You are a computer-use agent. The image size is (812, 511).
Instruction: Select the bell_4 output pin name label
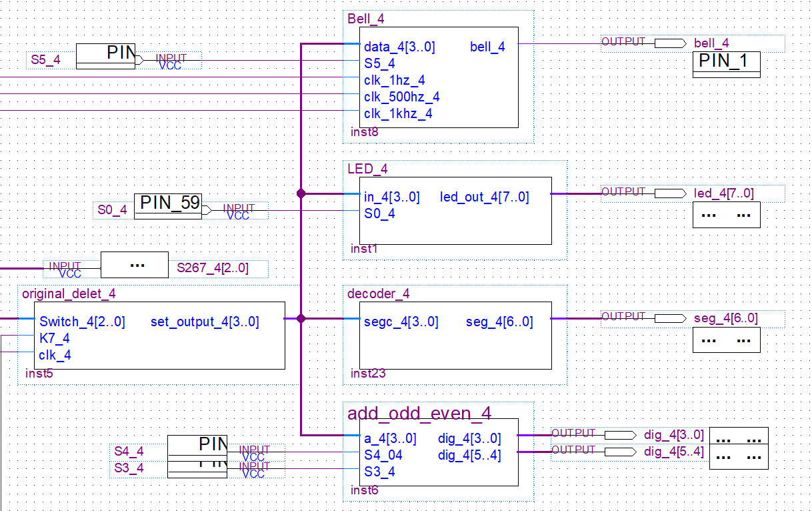(x=711, y=43)
